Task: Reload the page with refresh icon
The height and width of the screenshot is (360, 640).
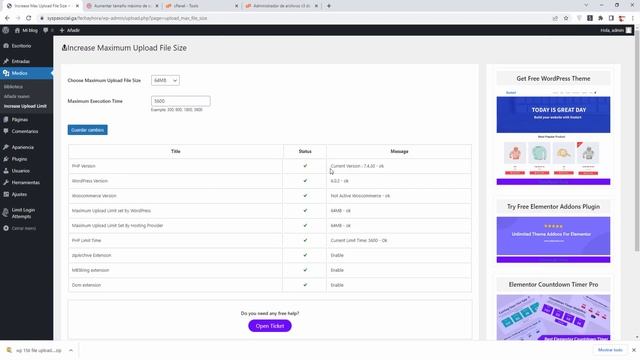Action: (29, 18)
